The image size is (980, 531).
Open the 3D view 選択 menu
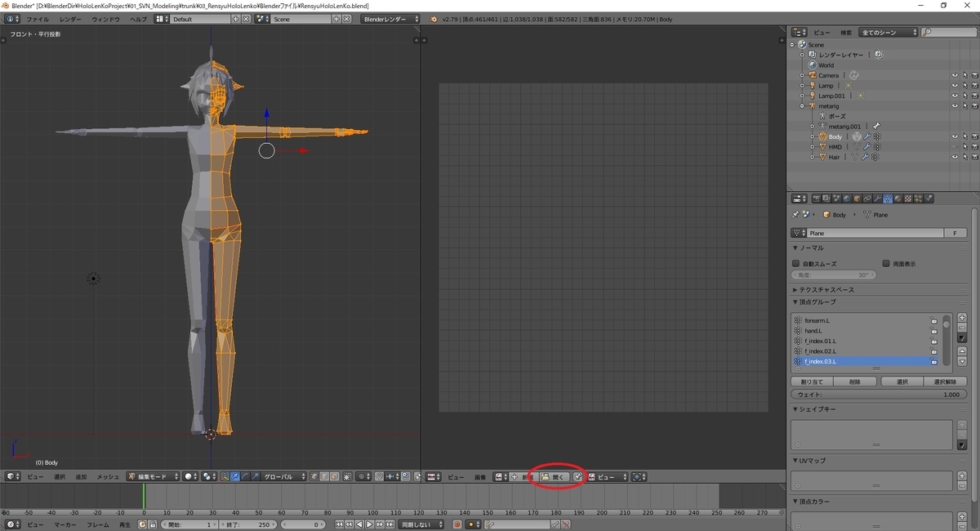point(60,476)
